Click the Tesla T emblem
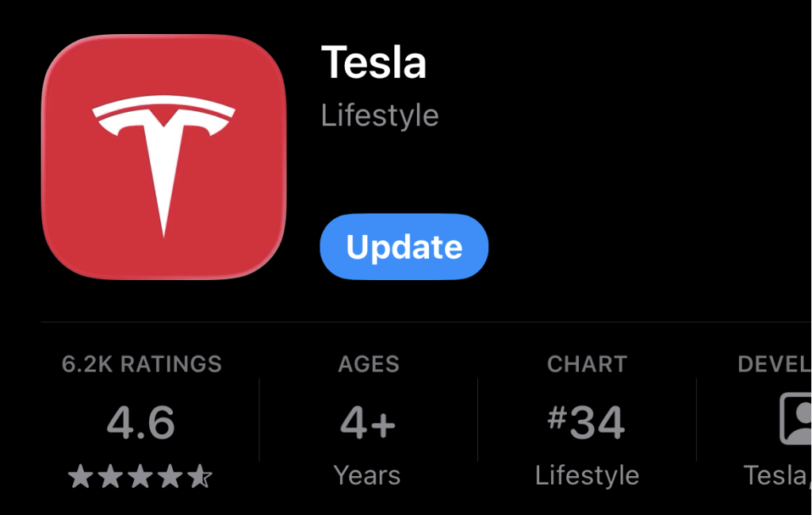Viewport: 812px width, 515px height. point(164,156)
